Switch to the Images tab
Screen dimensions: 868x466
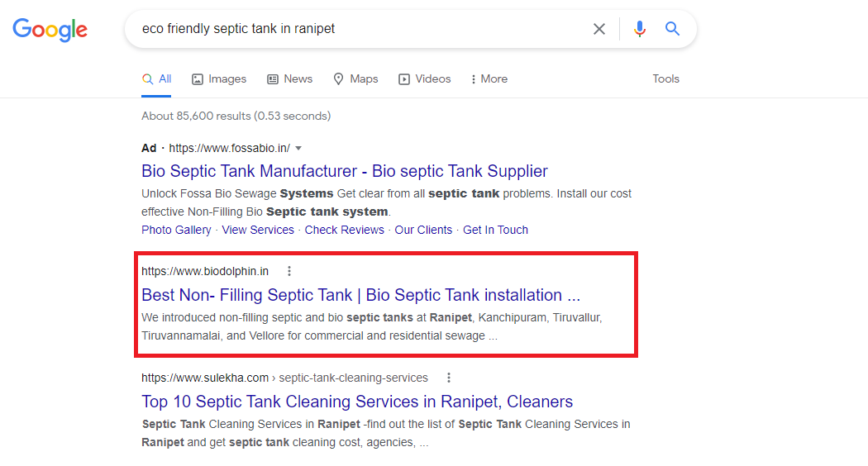tap(219, 79)
